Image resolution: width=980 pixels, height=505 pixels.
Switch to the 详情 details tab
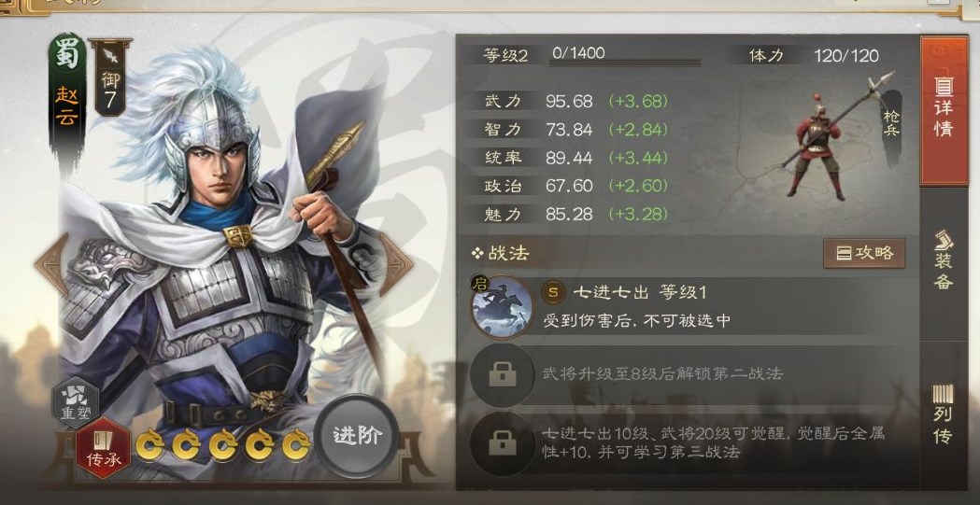pos(944,111)
